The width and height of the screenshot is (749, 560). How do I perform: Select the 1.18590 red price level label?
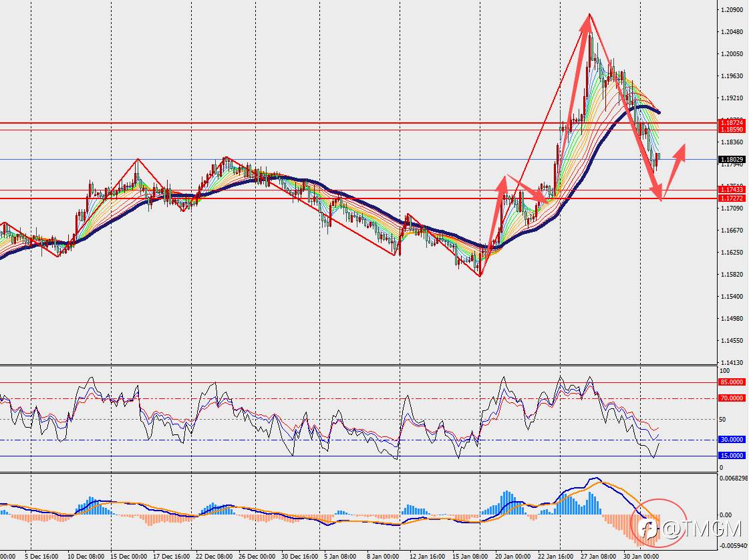point(732,130)
